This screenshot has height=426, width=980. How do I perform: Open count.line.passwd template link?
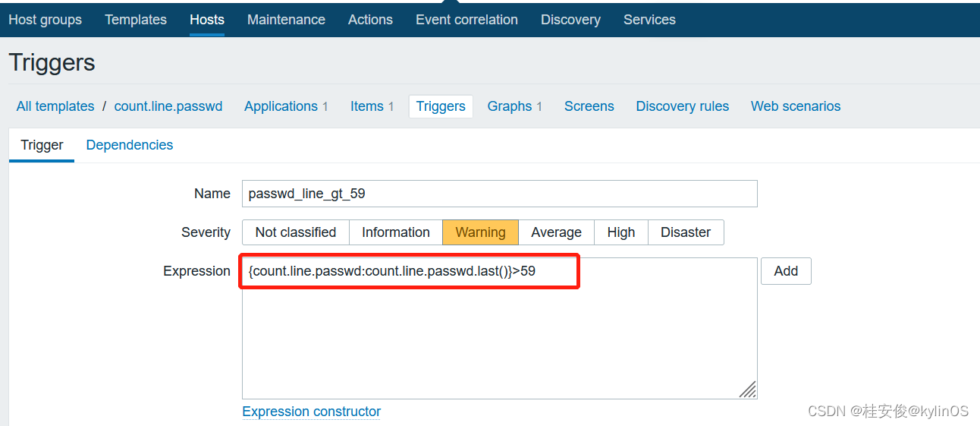click(168, 106)
